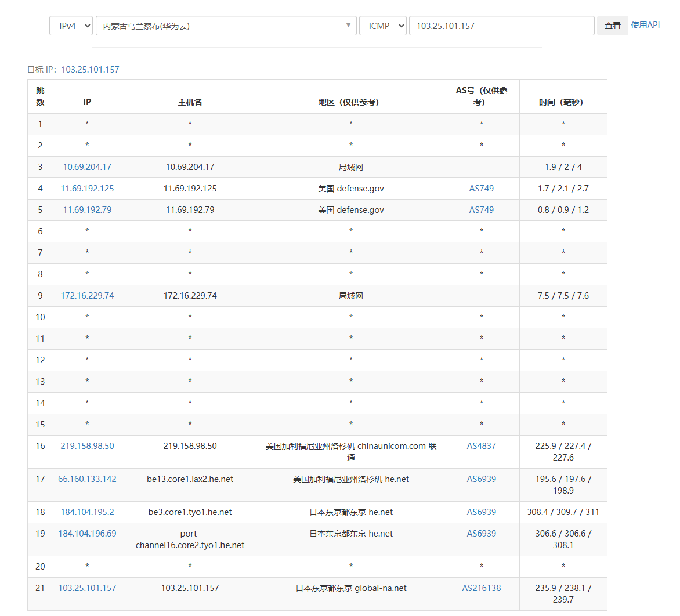Select the 局域网 cell in hop 3 row

click(x=351, y=167)
